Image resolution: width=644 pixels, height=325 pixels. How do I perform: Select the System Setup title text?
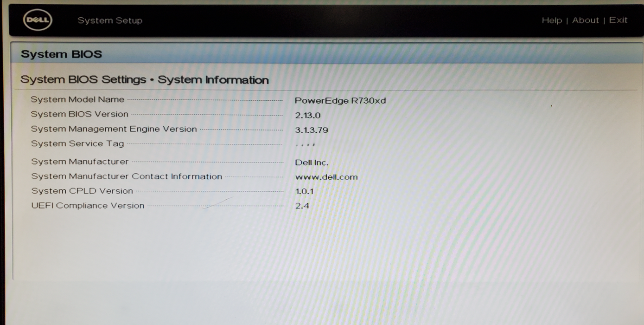(x=110, y=20)
